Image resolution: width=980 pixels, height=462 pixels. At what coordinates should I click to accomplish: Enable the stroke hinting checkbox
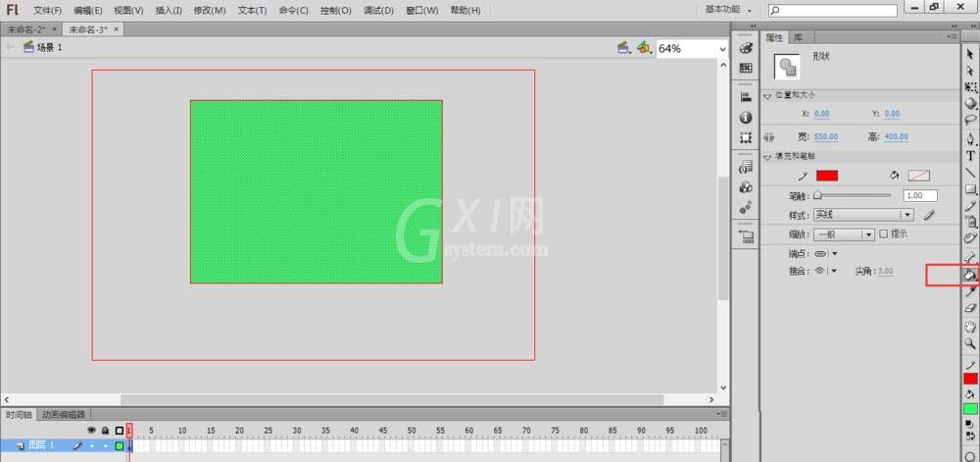[883, 233]
